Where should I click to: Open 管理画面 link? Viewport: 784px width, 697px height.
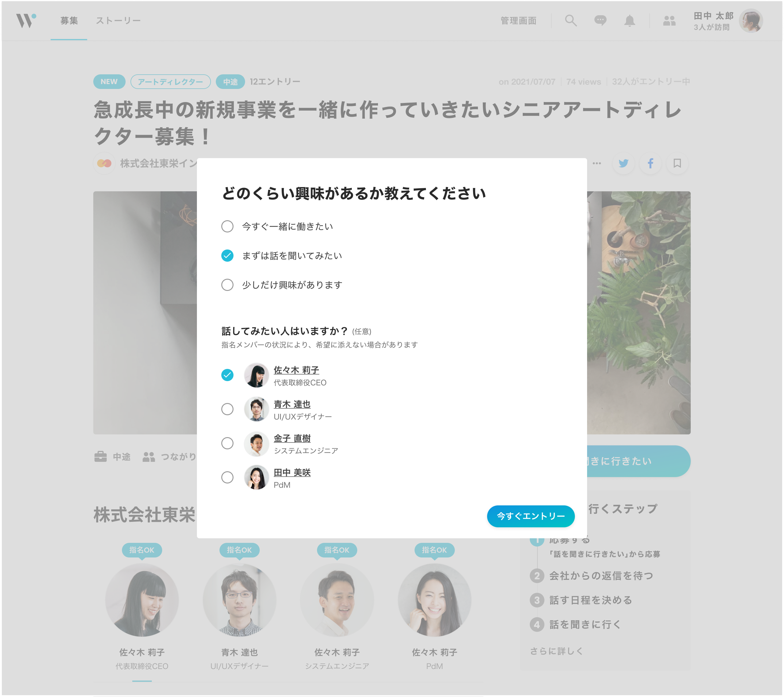point(518,20)
